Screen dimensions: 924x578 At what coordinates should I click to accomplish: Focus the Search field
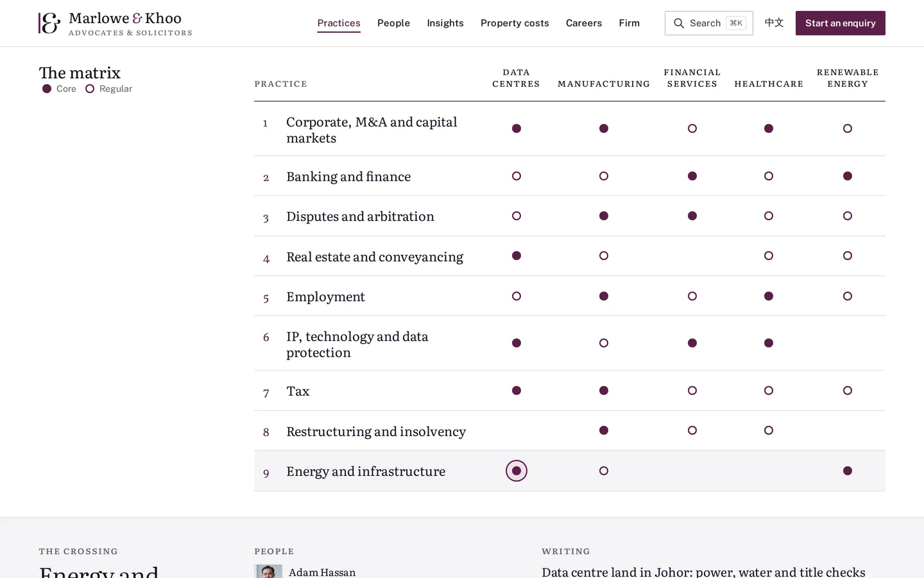(709, 23)
